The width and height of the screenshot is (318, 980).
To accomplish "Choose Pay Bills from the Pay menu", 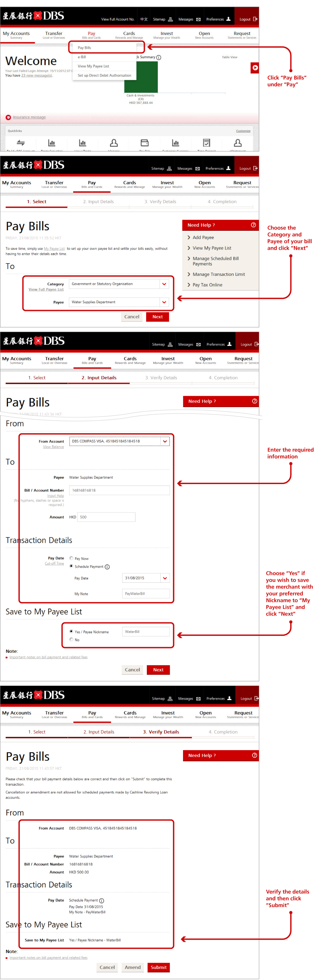I will [x=85, y=48].
